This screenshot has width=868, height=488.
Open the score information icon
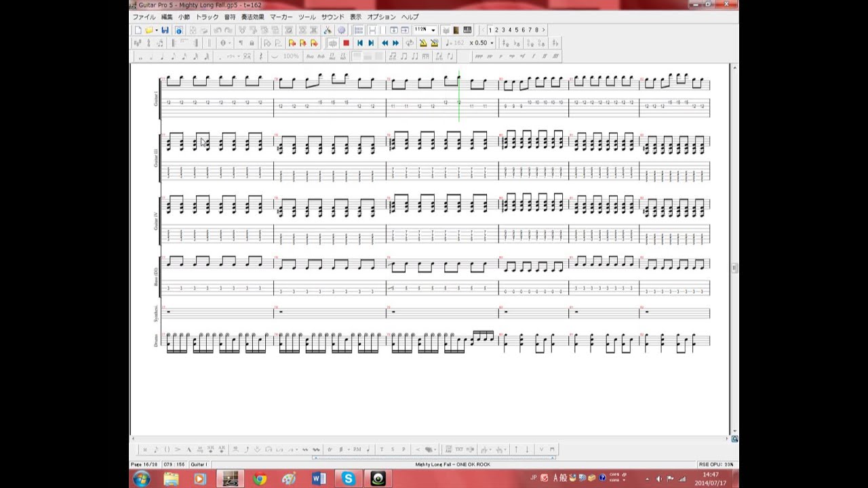(179, 30)
